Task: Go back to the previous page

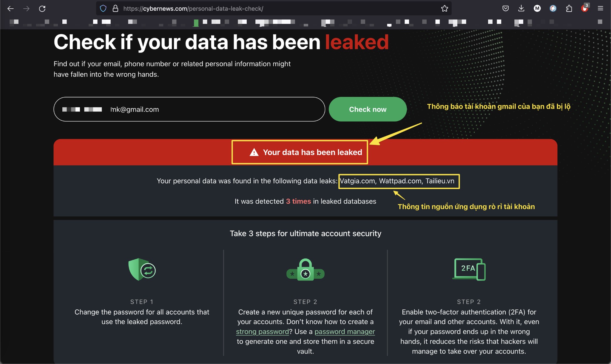Action: tap(10, 9)
